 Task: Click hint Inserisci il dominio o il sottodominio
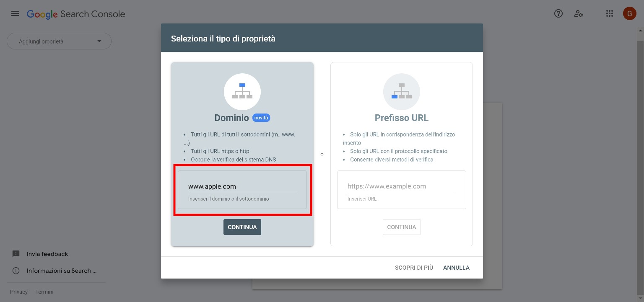(x=229, y=199)
